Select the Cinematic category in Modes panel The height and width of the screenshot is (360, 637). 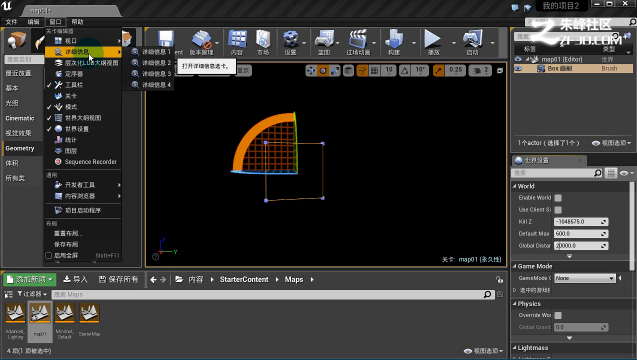tap(20, 118)
